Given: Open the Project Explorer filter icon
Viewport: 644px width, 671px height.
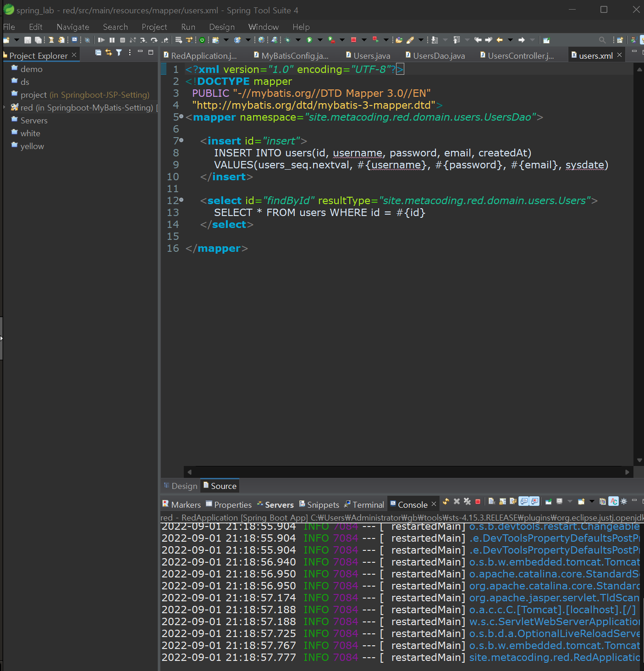Looking at the screenshot, I should 119,53.
